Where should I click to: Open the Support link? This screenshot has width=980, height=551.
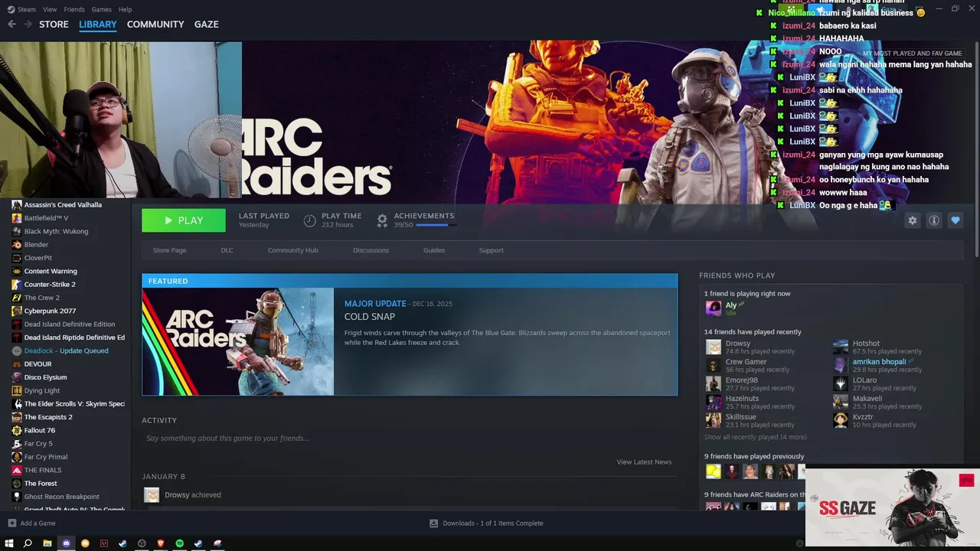click(492, 250)
